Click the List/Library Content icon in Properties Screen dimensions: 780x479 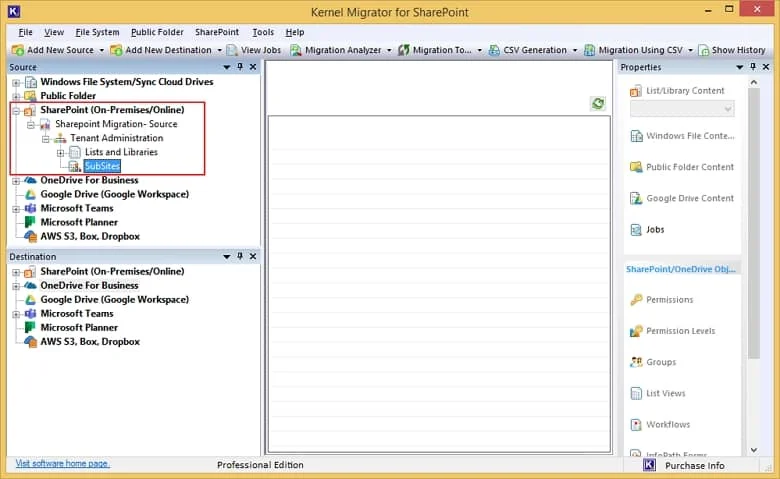pyautogui.click(x=636, y=91)
